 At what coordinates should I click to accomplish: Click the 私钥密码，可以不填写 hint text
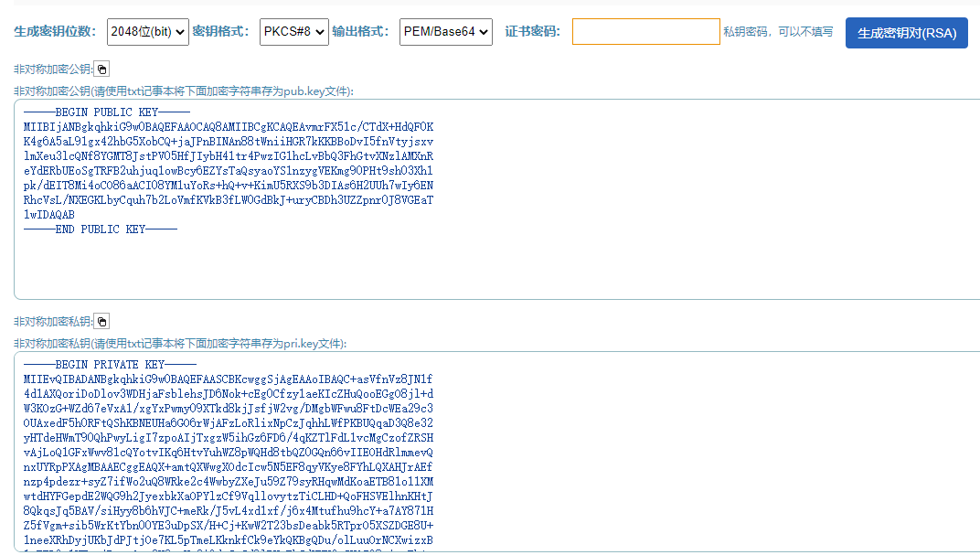click(778, 32)
